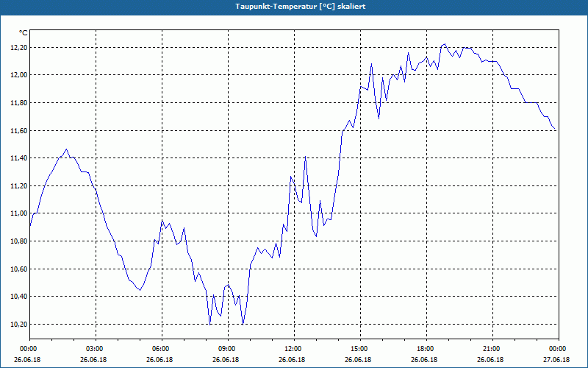Select the 26.06.18 date under 18:00

(x=424, y=360)
